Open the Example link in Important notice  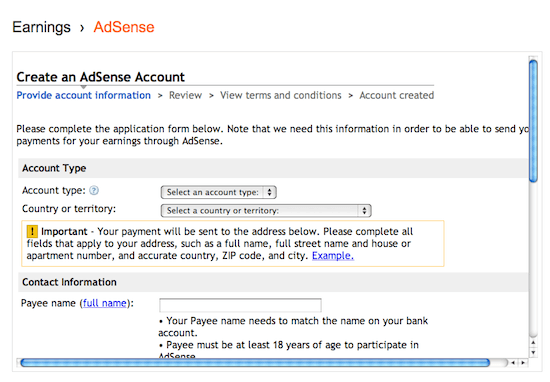(333, 256)
